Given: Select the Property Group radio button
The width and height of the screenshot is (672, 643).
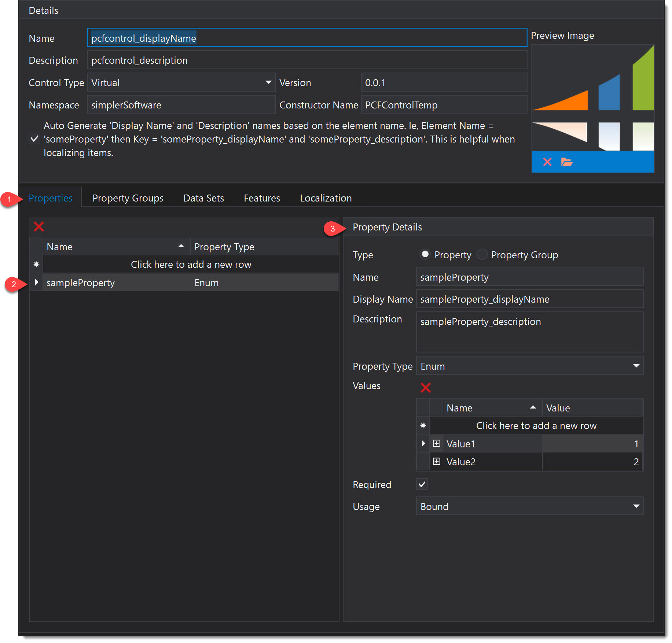Looking at the screenshot, I should coord(482,254).
